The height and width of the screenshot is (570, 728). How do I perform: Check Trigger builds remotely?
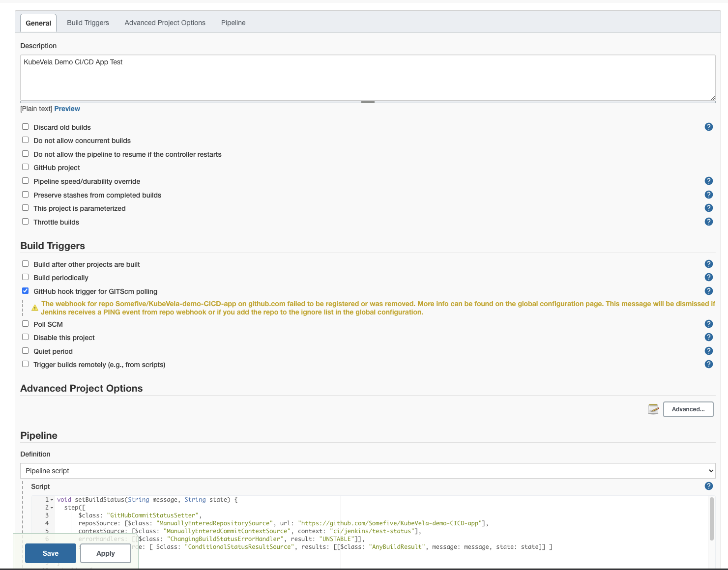pyautogui.click(x=26, y=364)
